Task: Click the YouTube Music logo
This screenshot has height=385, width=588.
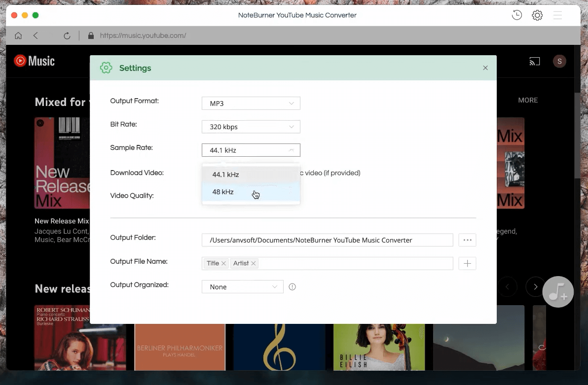Action: pyautogui.click(x=34, y=61)
